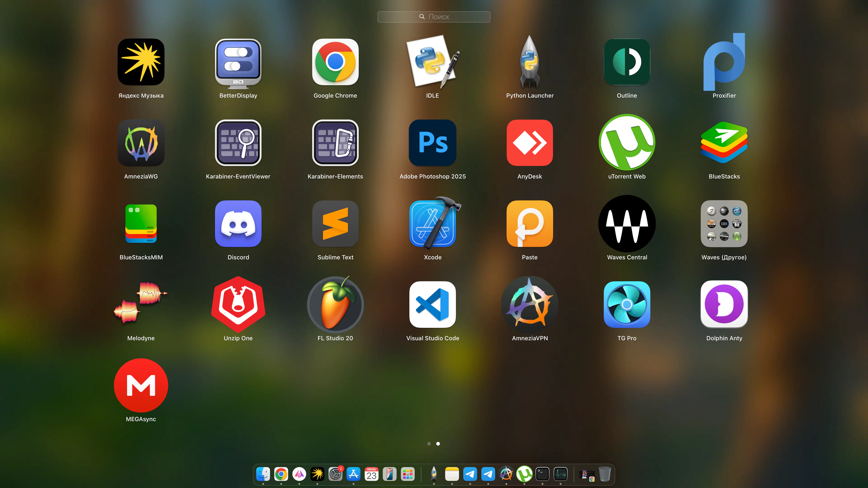This screenshot has width=868, height=488.
Task: Open Notes from the Dock
Action: pyautogui.click(x=452, y=474)
